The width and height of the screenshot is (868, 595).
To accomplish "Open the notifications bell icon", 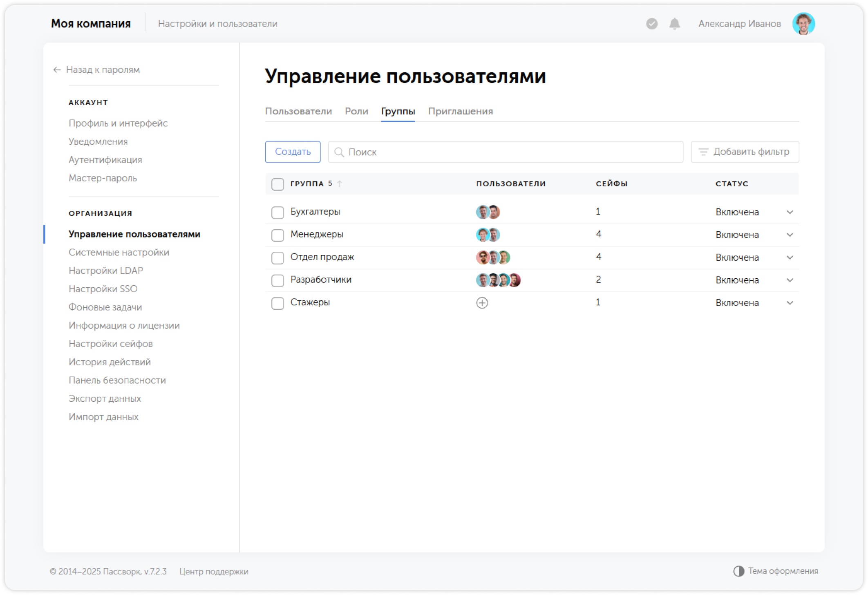I will click(674, 24).
